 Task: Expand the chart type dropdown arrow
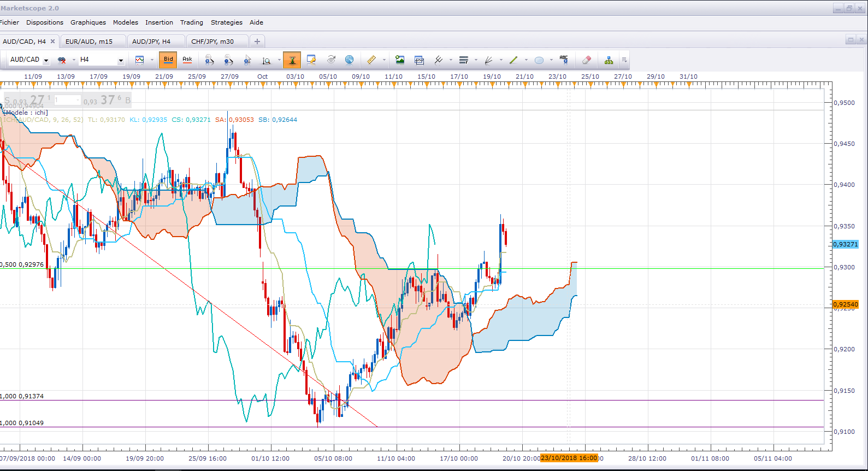point(152,60)
